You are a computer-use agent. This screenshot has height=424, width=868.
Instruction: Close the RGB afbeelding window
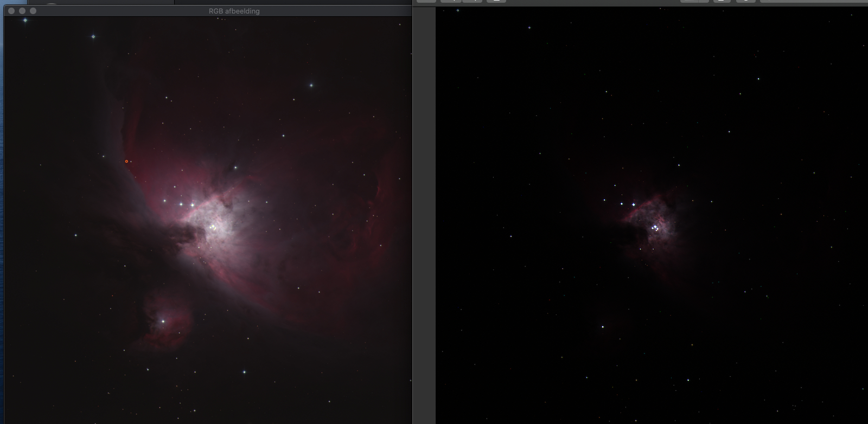coord(11,11)
